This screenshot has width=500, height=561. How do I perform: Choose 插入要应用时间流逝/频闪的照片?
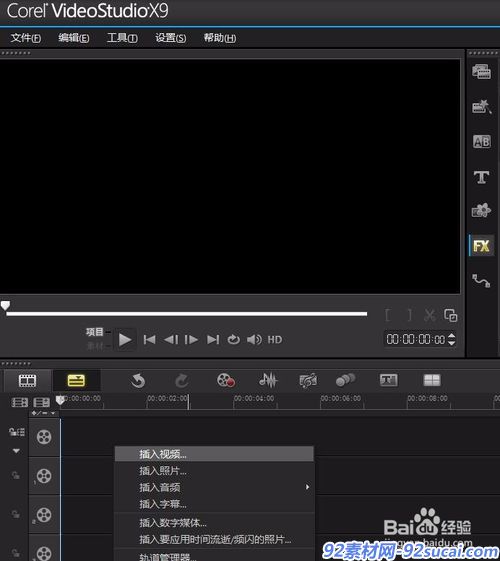pos(214,539)
